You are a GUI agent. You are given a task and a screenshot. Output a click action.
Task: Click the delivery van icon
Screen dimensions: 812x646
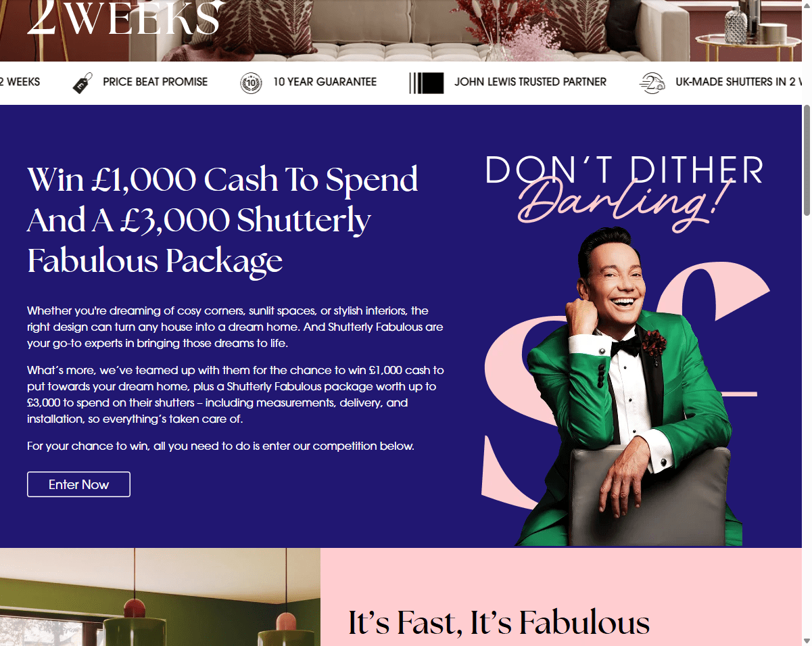(x=652, y=83)
